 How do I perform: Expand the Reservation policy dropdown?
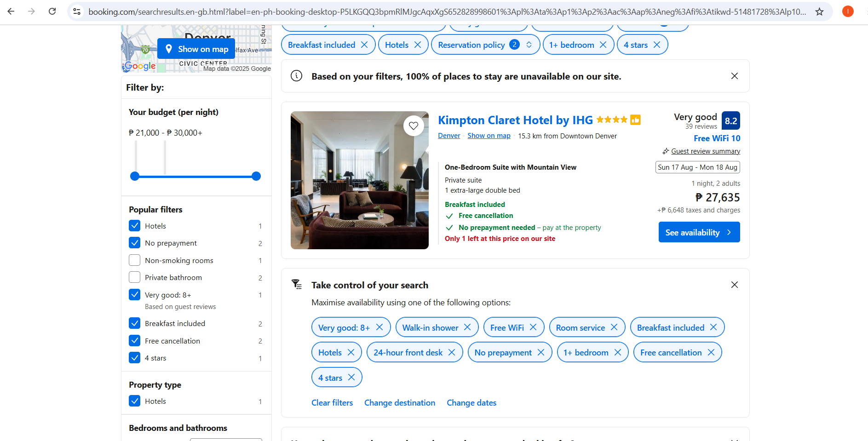click(529, 45)
